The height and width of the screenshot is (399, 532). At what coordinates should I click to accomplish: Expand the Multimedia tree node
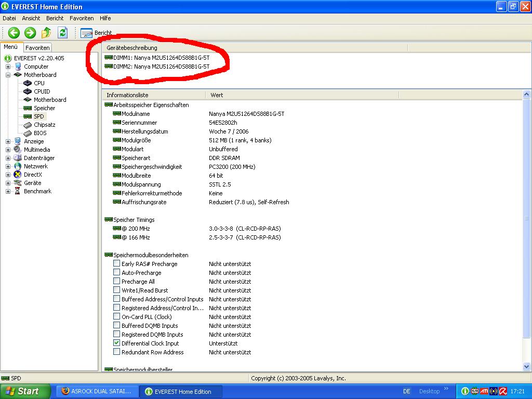point(8,150)
